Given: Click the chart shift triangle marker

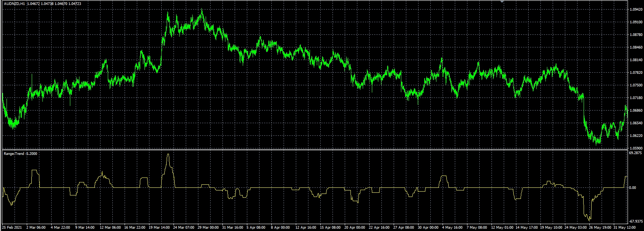Looking at the screenshot, I should click(502, 2).
